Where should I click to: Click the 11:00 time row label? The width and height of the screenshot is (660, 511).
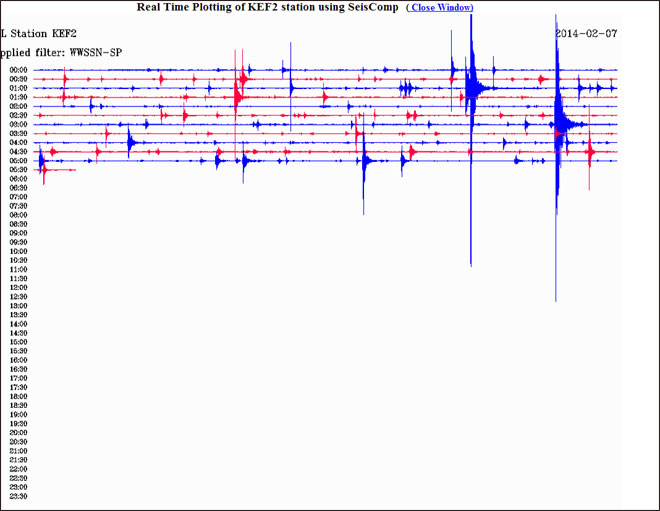pyautogui.click(x=18, y=270)
